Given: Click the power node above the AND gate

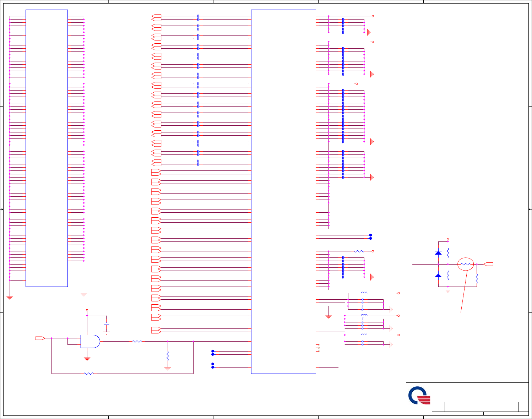Looking at the screenshot, I should (87, 310).
